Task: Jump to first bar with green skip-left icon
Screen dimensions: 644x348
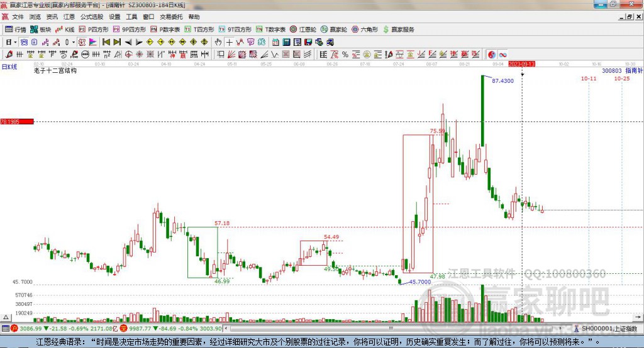Action: point(106,42)
